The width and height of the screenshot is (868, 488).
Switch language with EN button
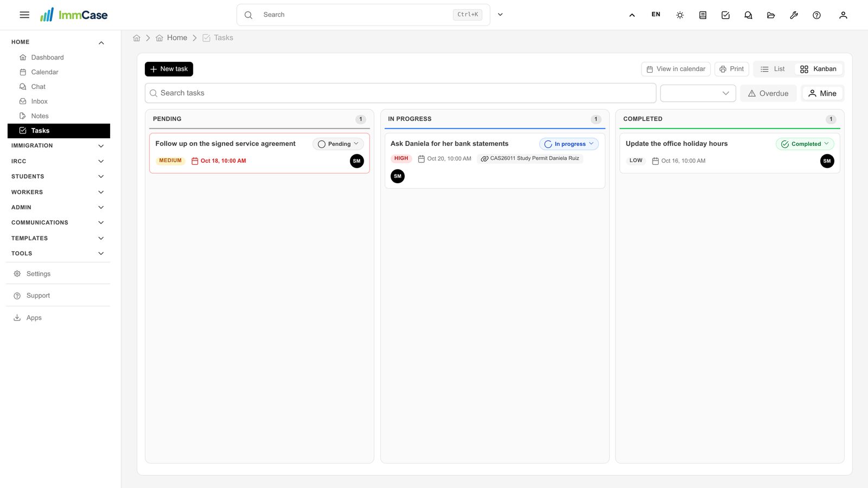[x=656, y=15]
